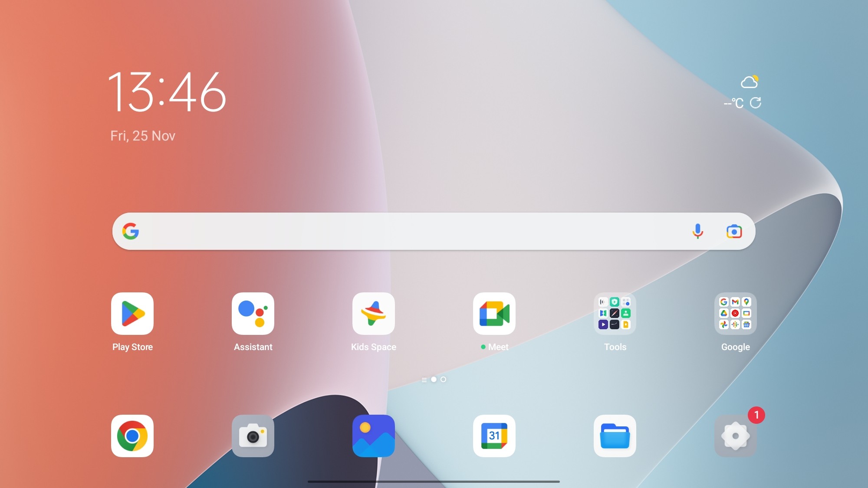Image resolution: width=868 pixels, height=488 pixels.
Task: Start a Google Meet call
Action: (x=494, y=313)
